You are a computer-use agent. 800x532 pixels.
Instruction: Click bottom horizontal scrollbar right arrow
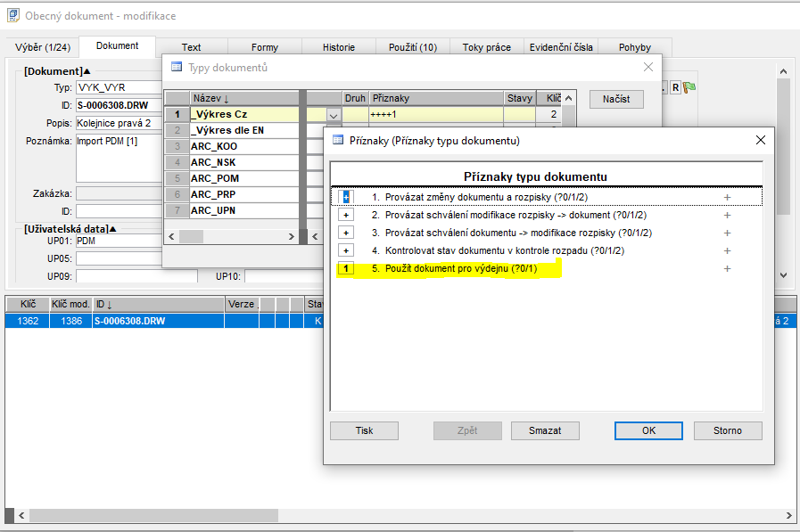(x=788, y=516)
